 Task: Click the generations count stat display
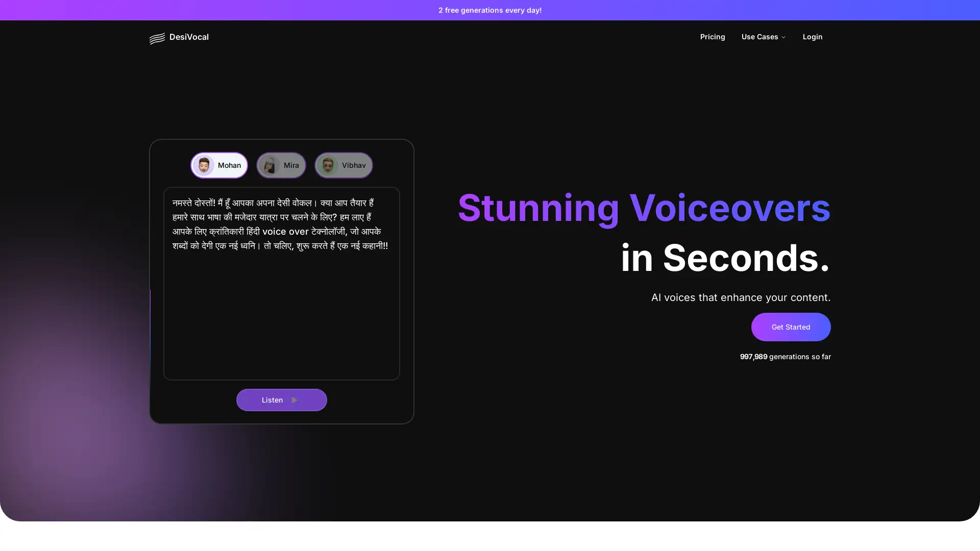[x=785, y=357]
